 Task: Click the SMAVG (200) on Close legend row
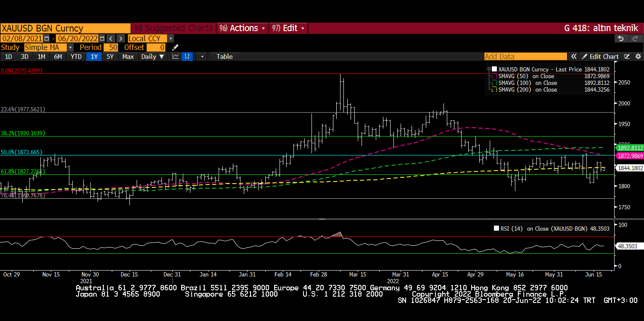(x=551, y=89)
